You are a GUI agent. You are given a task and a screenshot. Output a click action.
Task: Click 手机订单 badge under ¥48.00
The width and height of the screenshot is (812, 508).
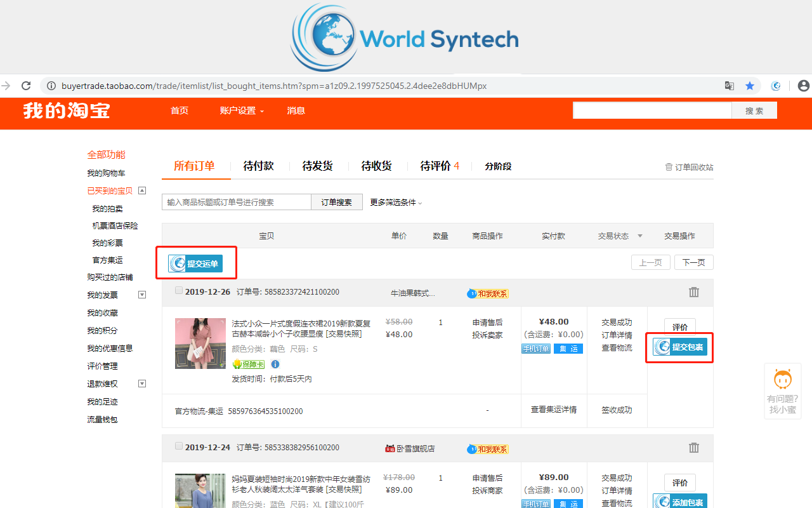click(536, 349)
